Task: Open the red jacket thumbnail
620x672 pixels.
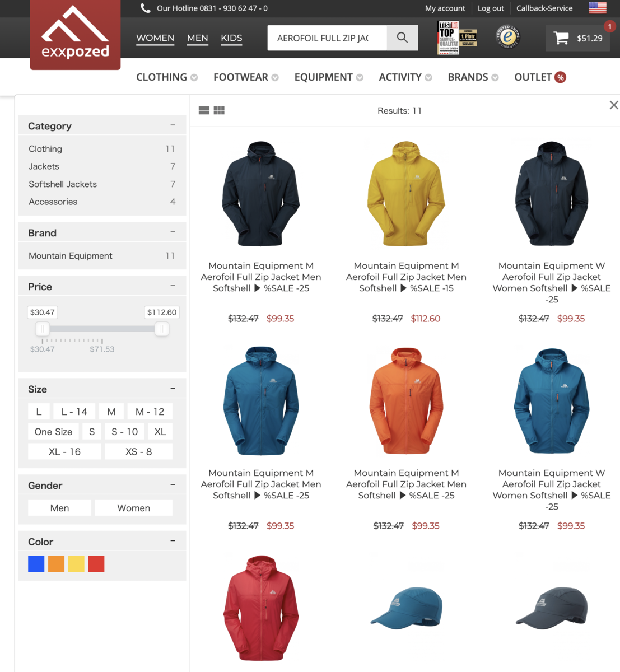Action: click(261, 608)
